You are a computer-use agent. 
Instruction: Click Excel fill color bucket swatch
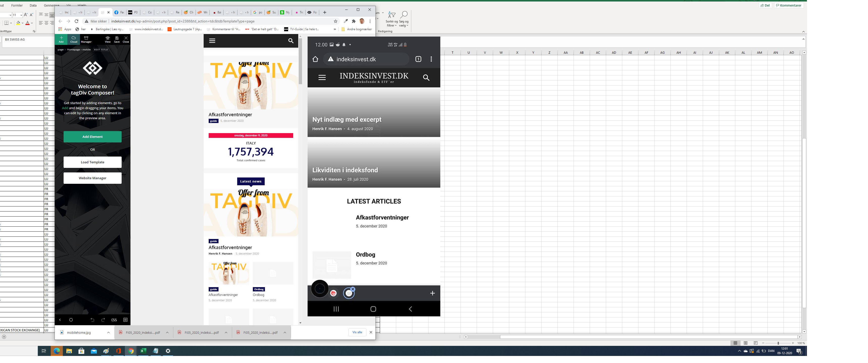pyautogui.click(x=18, y=23)
